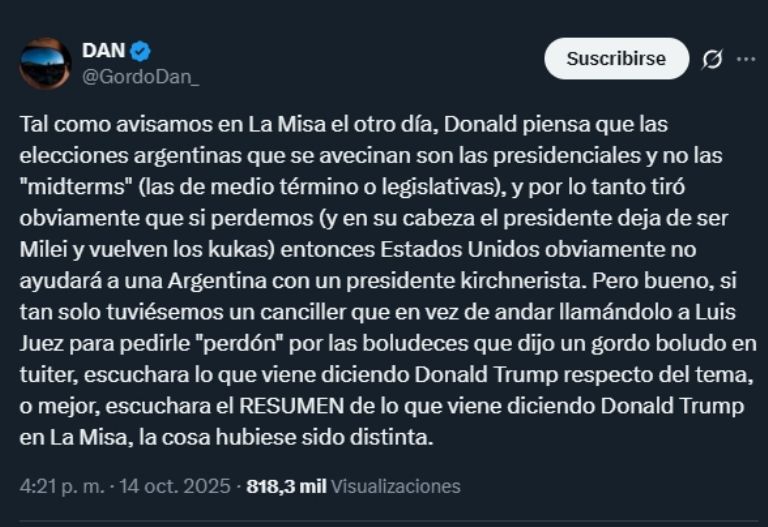Click the display name DAN
Screen dimensions: 768x527
point(103,52)
